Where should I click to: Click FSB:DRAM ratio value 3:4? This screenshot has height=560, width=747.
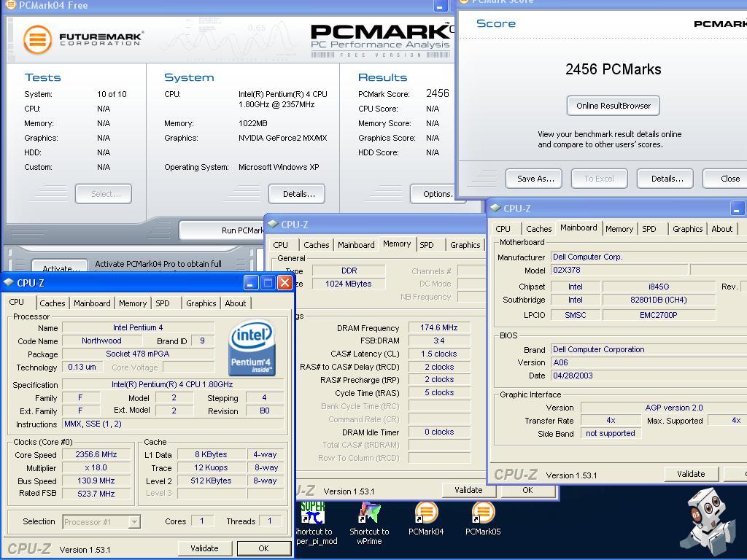coord(438,341)
